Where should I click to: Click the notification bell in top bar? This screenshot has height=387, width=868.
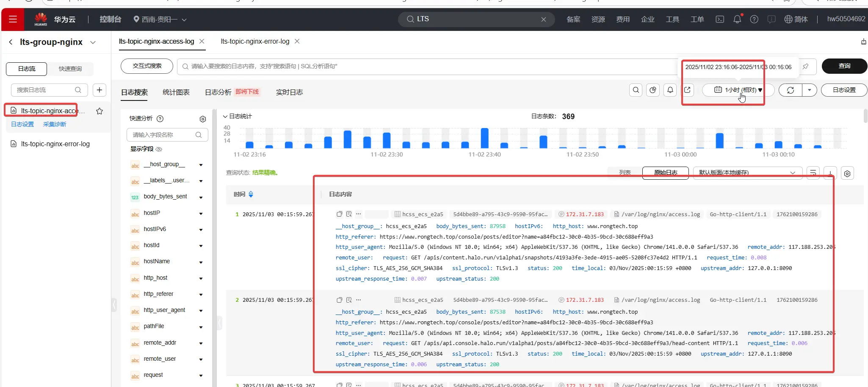[x=737, y=19]
